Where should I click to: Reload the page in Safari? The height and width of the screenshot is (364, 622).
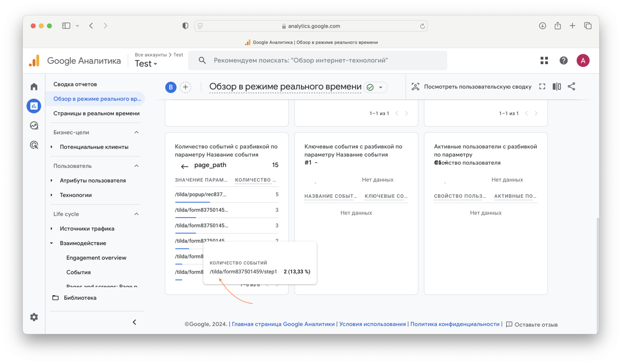pyautogui.click(x=422, y=26)
